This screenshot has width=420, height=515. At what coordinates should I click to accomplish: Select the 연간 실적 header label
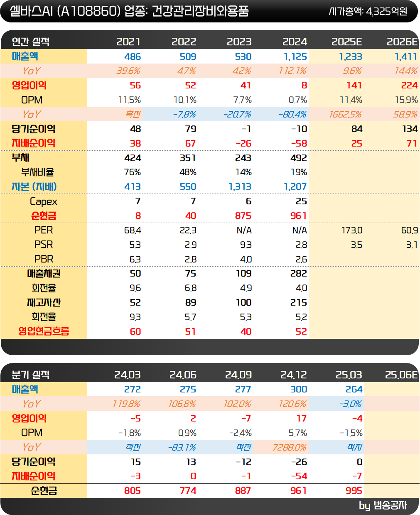pos(31,42)
